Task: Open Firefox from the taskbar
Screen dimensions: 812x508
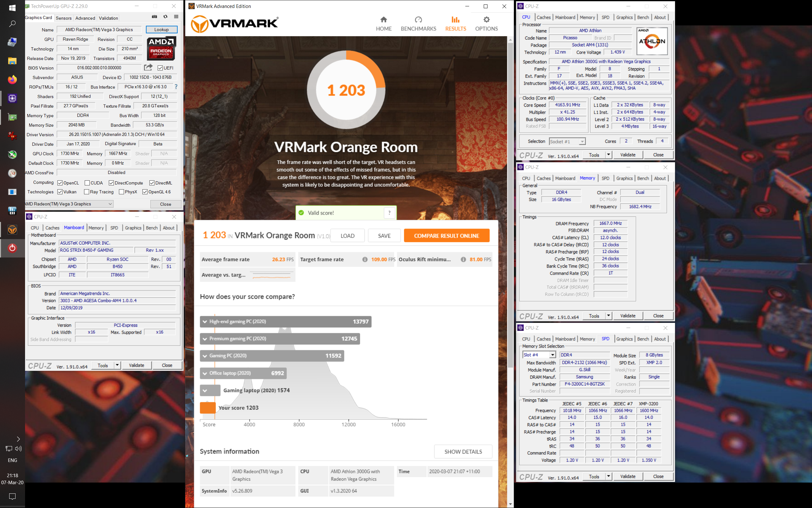Action: tap(12, 80)
